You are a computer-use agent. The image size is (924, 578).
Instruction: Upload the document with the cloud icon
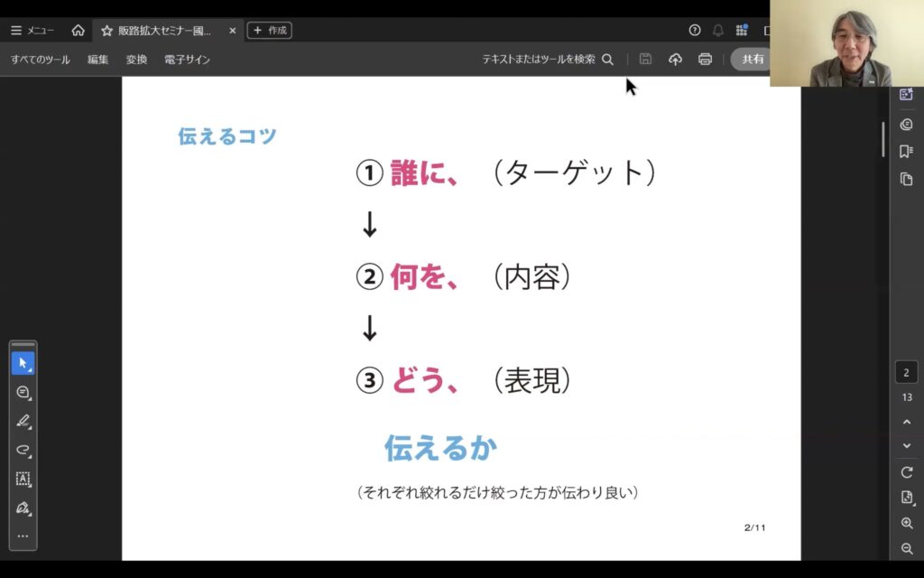point(676,59)
